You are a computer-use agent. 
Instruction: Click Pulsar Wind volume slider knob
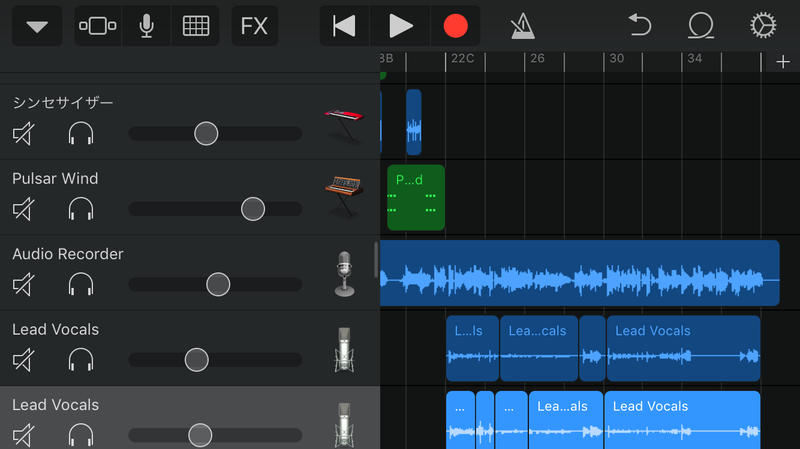click(x=253, y=209)
